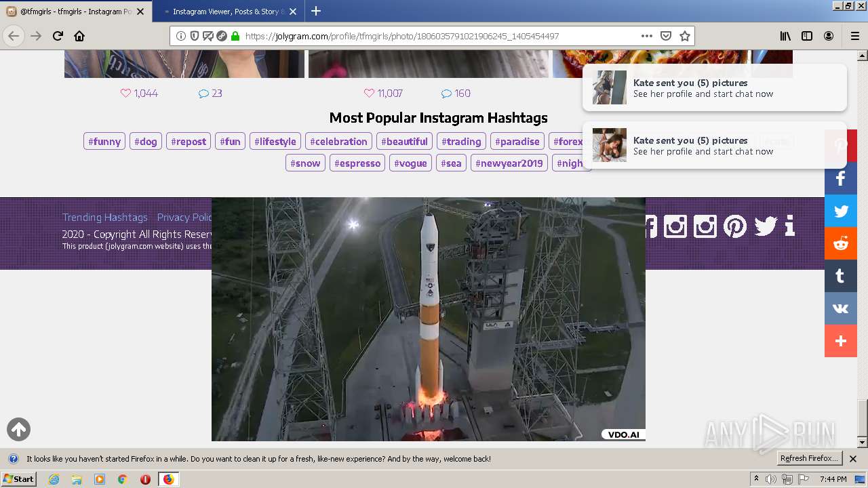Open a new browser tab
Screen dimensions: 868x488
point(316,11)
